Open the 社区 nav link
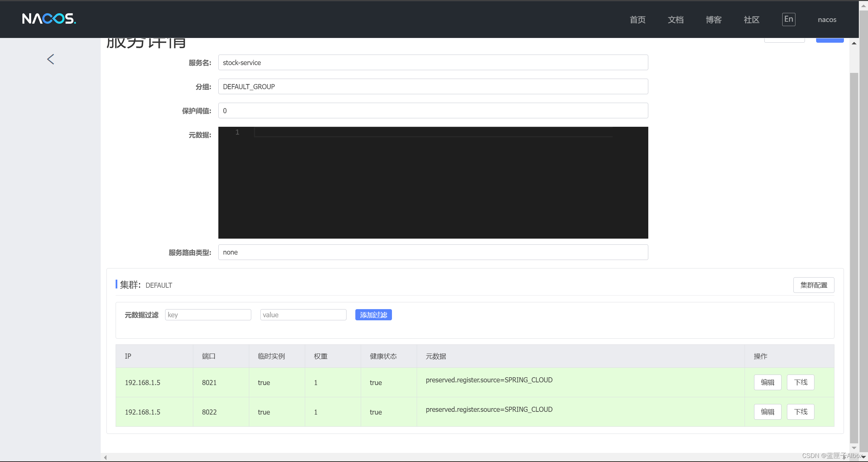The image size is (868, 462). (751, 20)
